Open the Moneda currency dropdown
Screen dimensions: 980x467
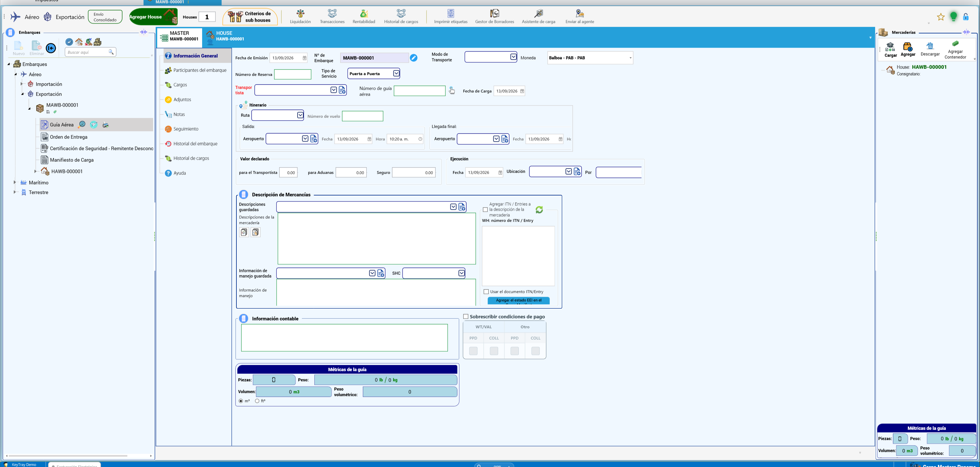tap(630, 58)
